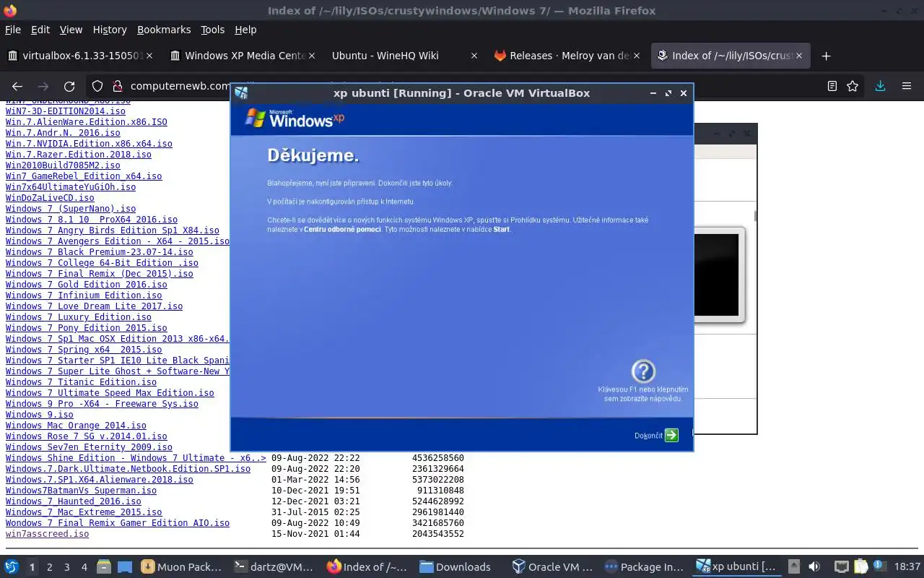Open the volume control in tray
Screen dimensions: 924x578
814,567
